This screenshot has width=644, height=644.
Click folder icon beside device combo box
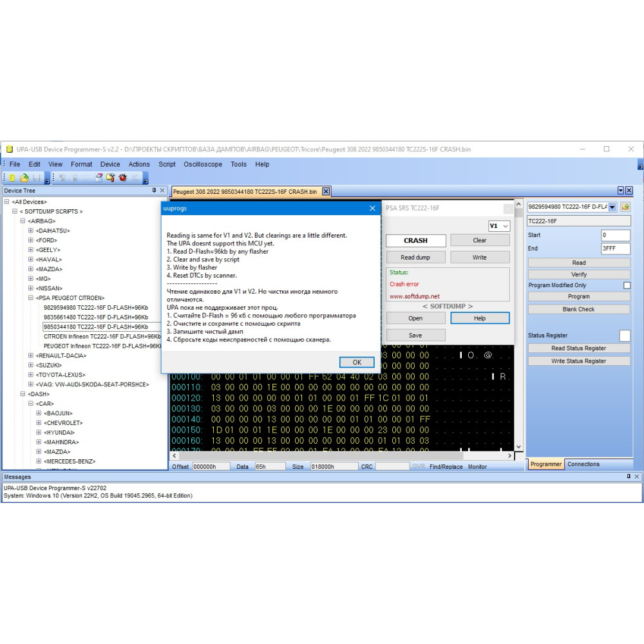click(625, 207)
